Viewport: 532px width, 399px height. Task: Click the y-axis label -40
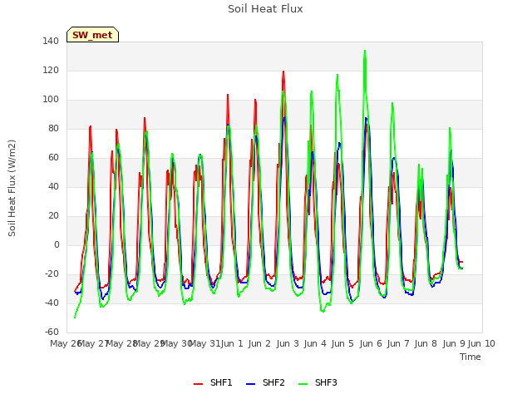tap(52, 303)
